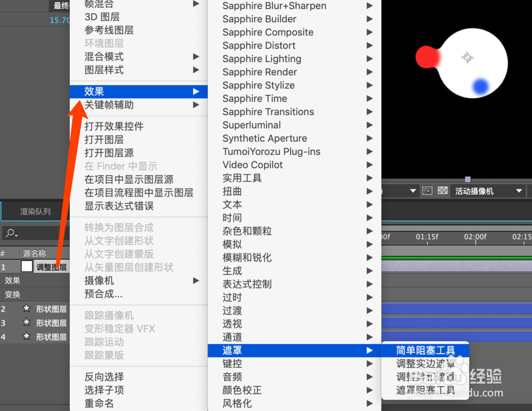Choose 重命名 menu entry
532x411 pixels.
[138, 403]
